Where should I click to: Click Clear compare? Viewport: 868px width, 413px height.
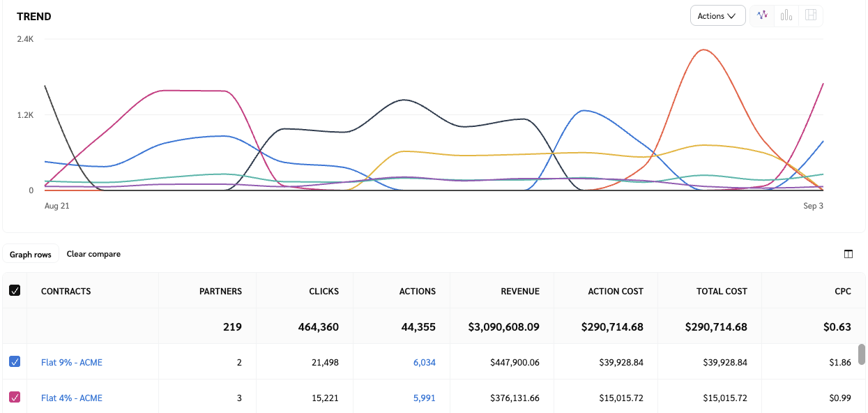coord(93,254)
